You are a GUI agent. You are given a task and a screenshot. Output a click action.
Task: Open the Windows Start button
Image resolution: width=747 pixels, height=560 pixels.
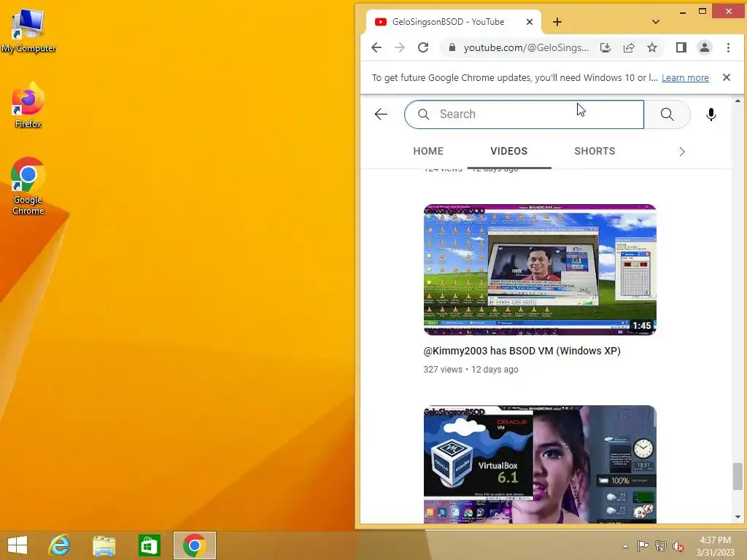click(18, 545)
